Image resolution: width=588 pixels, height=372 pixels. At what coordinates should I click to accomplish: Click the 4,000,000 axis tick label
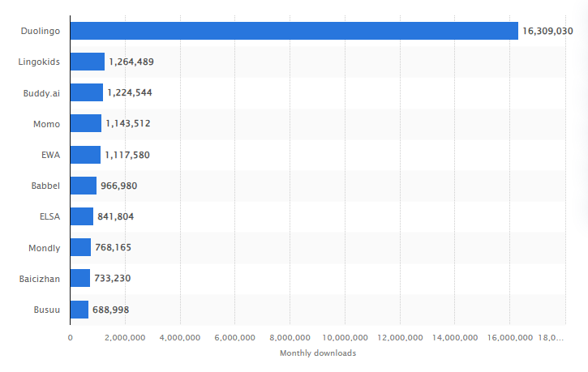click(x=179, y=337)
